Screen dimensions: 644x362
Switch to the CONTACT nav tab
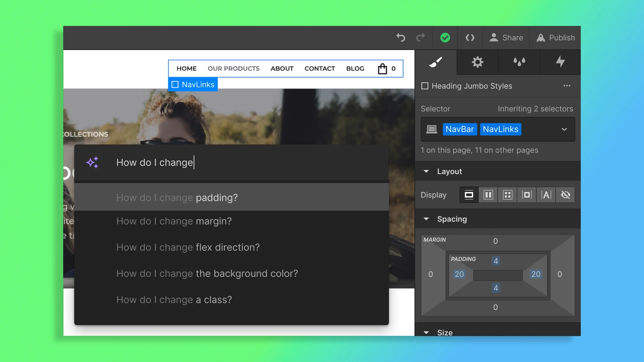tap(320, 68)
